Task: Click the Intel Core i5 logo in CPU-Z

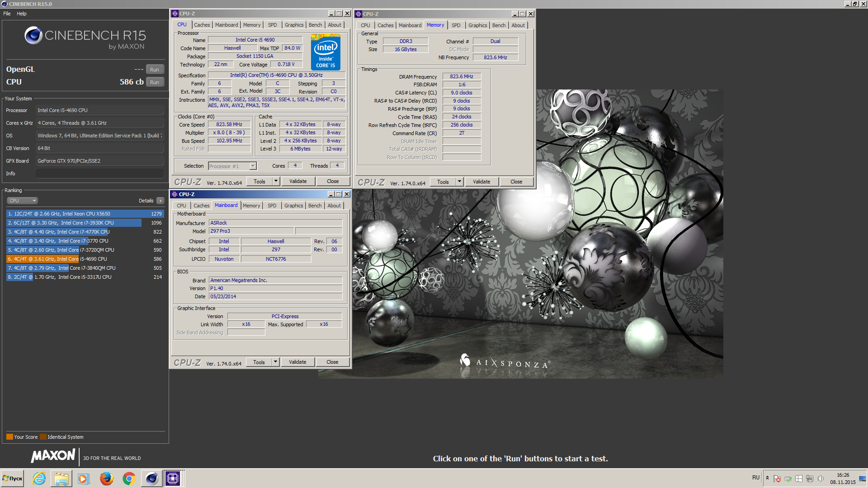Action: (325, 53)
